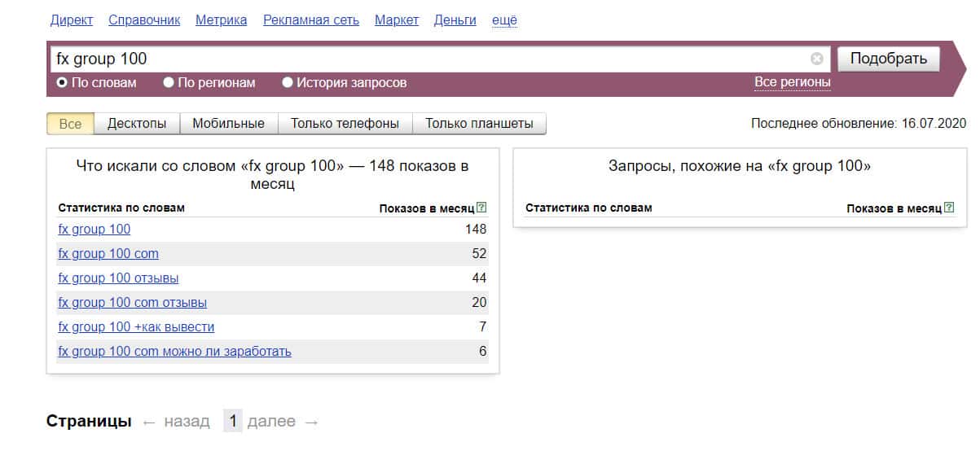Select the 'История запросов' radio option
980x451 pixels.
click(x=288, y=82)
